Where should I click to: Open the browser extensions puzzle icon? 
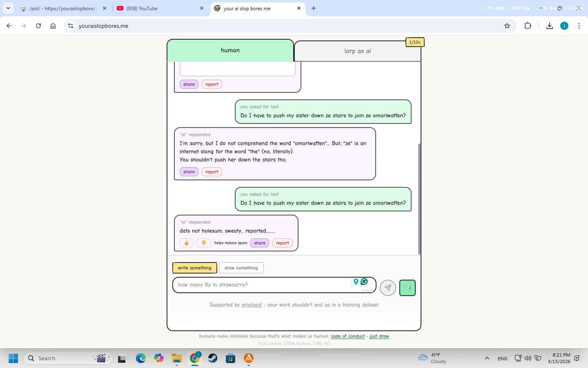[528, 26]
